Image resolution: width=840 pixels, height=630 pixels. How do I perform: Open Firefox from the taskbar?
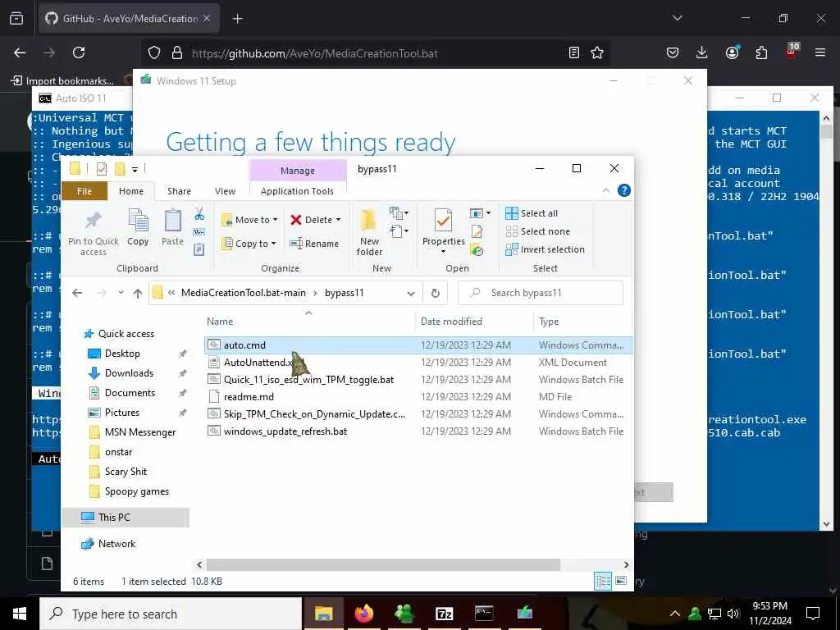364,614
